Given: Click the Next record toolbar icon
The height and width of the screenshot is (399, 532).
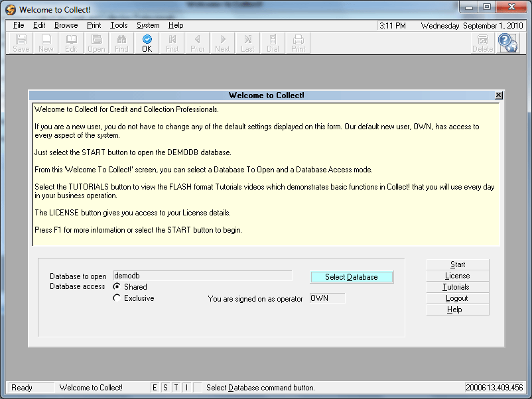Looking at the screenshot, I should click(223, 43).
